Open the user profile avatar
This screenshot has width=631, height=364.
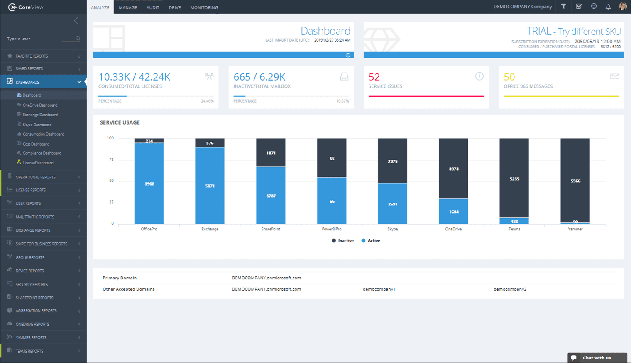pyautogui.click(x=623, y=6)
